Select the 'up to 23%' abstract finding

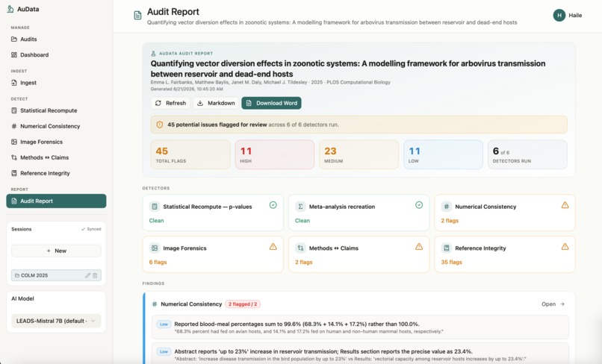(360, 354)
